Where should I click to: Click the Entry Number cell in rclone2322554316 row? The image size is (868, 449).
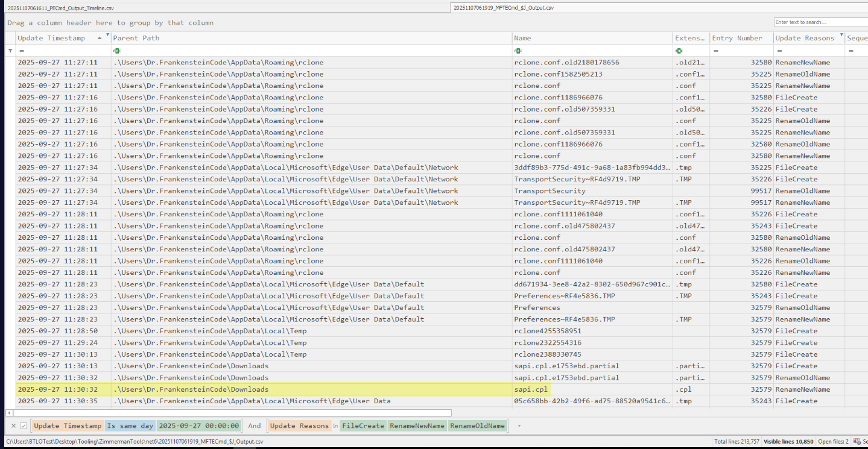[x=741, y=342]
